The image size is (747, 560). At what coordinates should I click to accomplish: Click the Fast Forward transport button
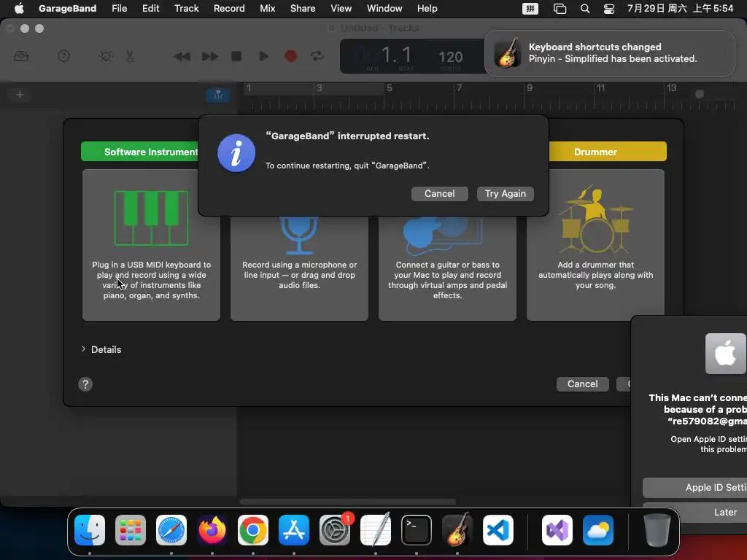(209, 57)
